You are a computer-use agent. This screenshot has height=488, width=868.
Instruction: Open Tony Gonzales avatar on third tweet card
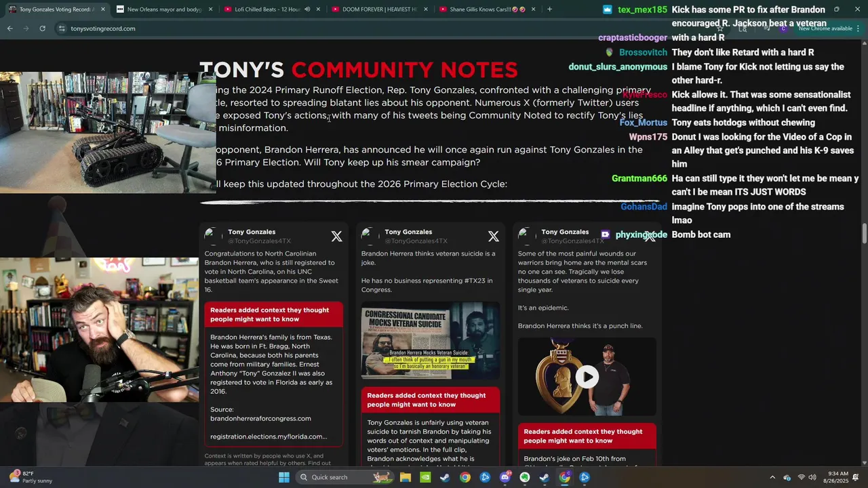526,236
